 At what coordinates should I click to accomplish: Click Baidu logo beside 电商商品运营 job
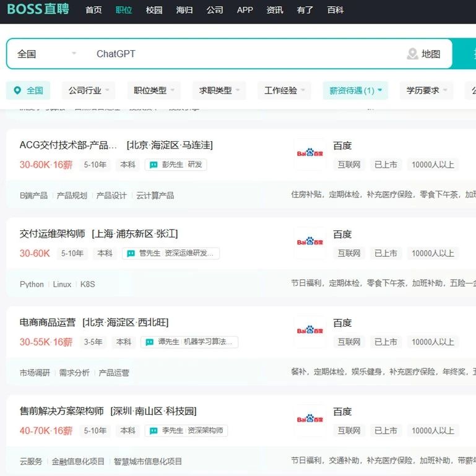309,331
